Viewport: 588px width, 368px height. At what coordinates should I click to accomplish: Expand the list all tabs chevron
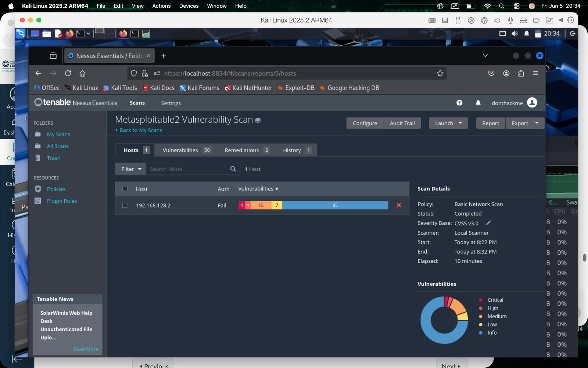[x=485, y=56]
